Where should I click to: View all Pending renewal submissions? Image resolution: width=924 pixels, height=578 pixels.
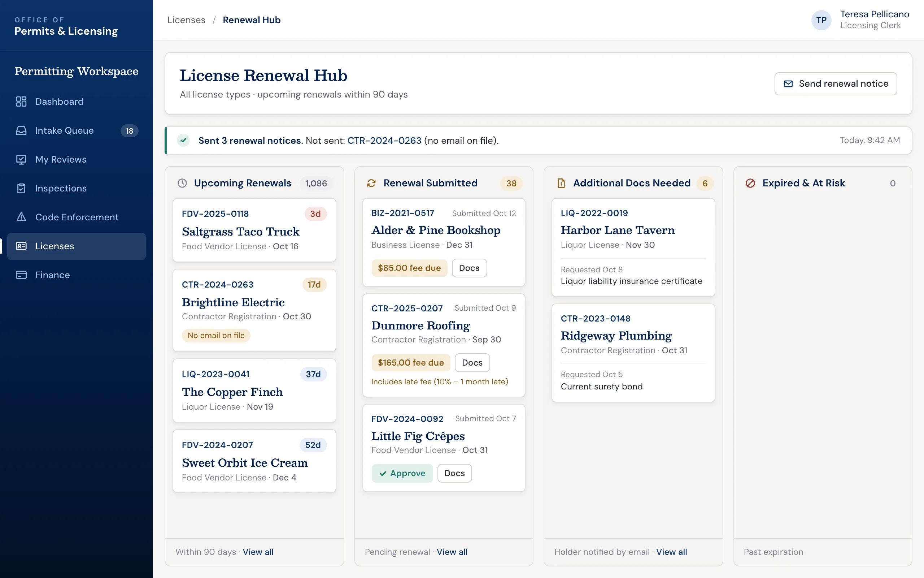(452, 552)
